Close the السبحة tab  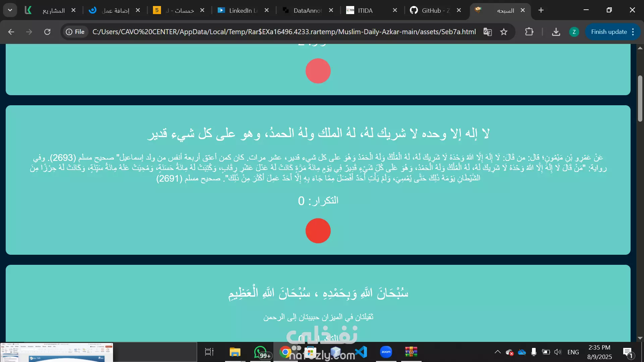pyautogui.click(x=523, y=10)
